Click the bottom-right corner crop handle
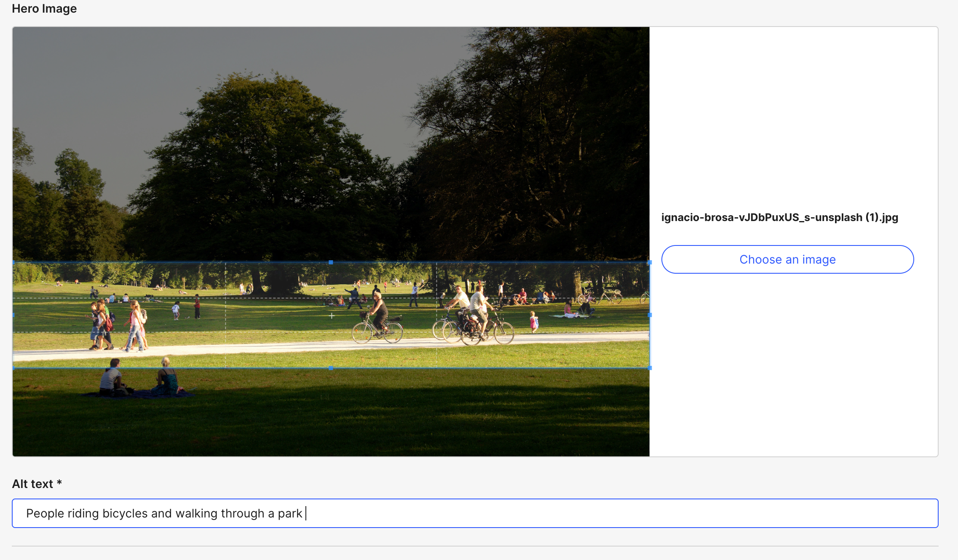Viewport: 958px width, 560px height. click(650, 368)
